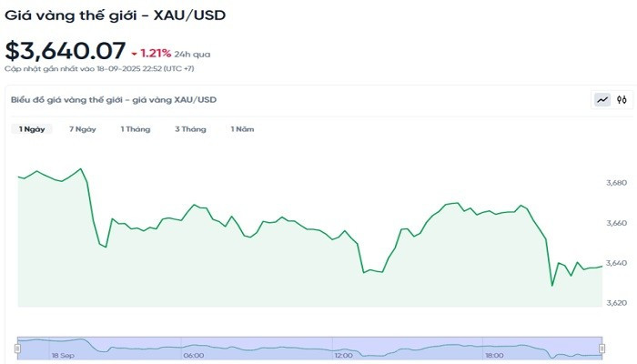The width and height of the screenshot is (637, 364).
Task: Switch to the line chart view icon
Action: [602, 100]
